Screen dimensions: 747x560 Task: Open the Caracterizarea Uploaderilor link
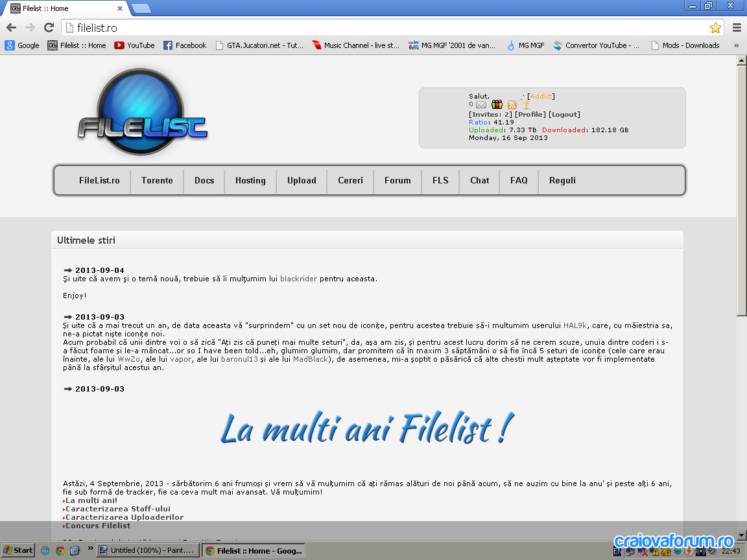tap(124, 517)
